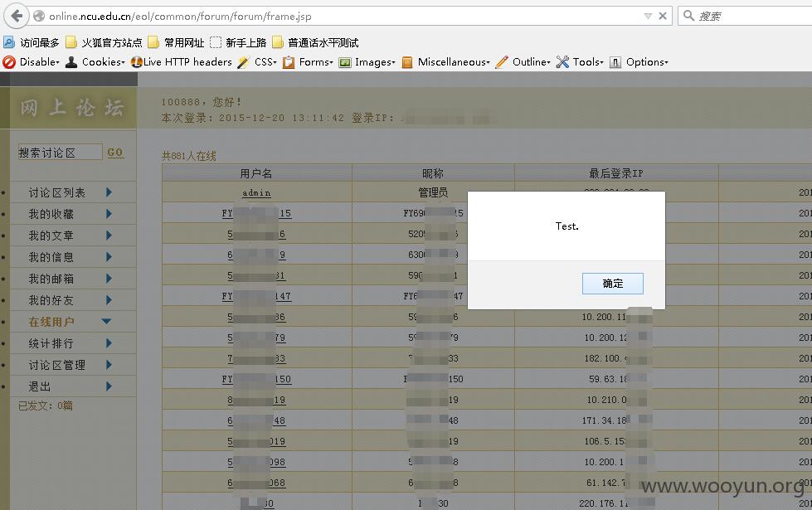Viewport: 812px width, 510px height.
Task: Expand arrow next to 我的信息
Action: pyautogui.click(x=109, y=257)
